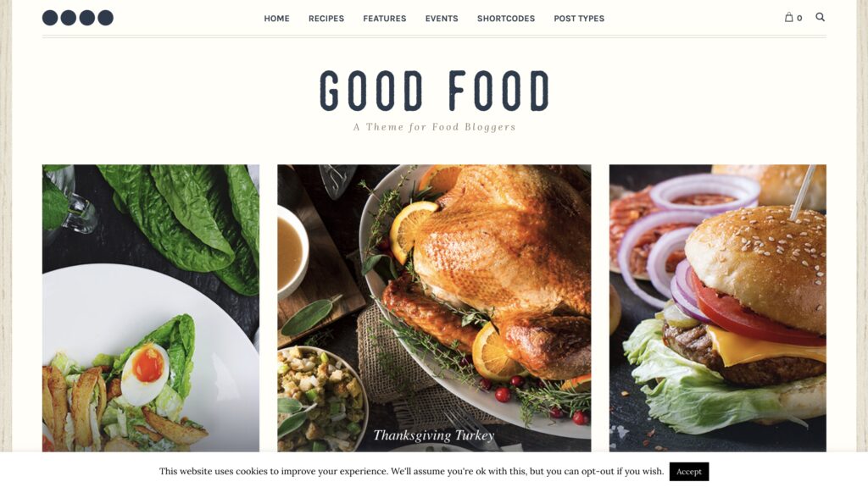The width and height of the screenshot is (868, 487).
Task: Click the cart item count zero
Action: 799,19
